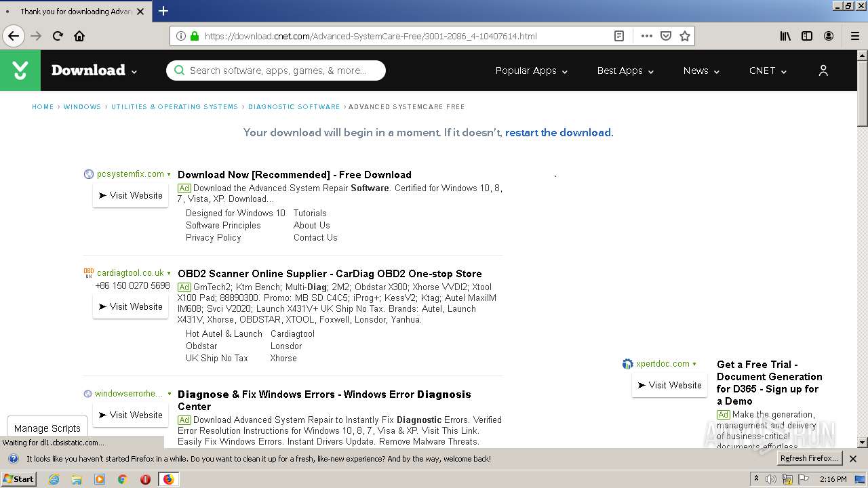Click 'restart the download' link
This screenshot has height=488, width=868.
[559, 133]
